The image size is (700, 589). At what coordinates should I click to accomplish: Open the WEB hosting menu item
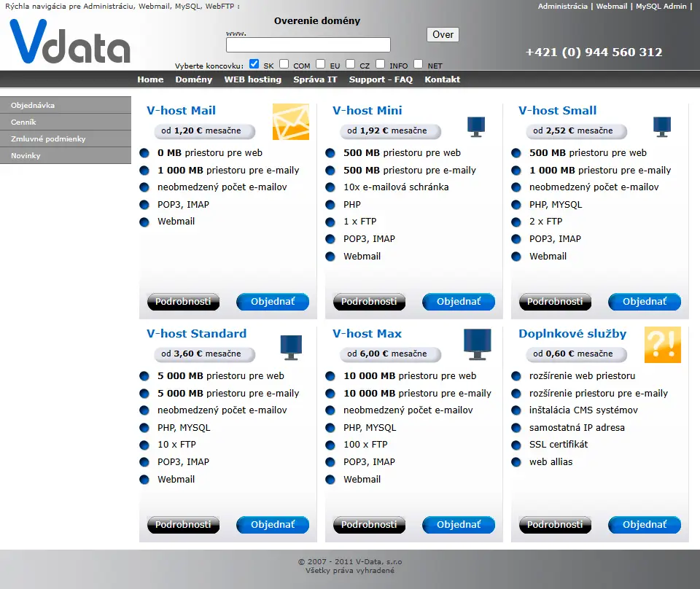(253, 79)
